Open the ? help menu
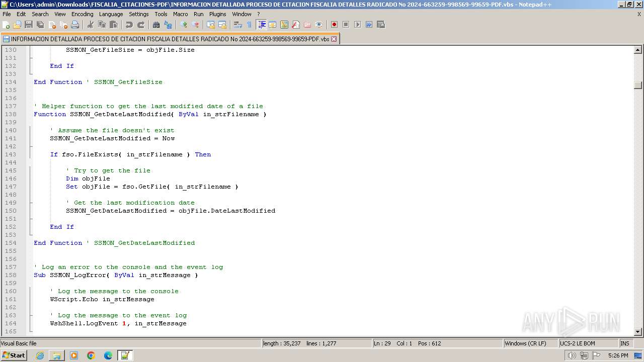Viewport: 644px width, 362px height. [x=259, y=14]
